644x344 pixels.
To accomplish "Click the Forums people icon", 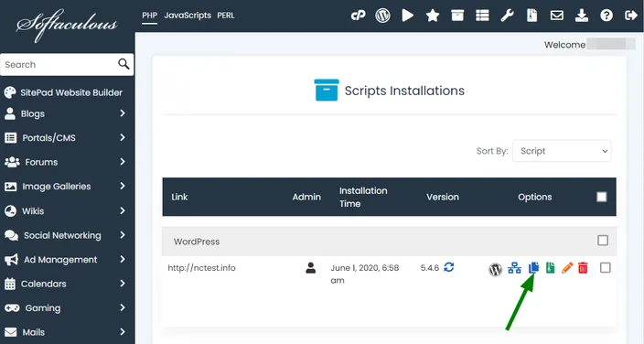I will coord(12,162).
